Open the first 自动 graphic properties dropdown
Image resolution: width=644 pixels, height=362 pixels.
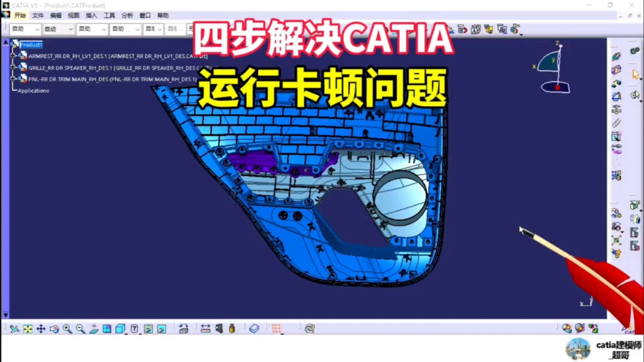pyautogui.click(x=26, y=30)
